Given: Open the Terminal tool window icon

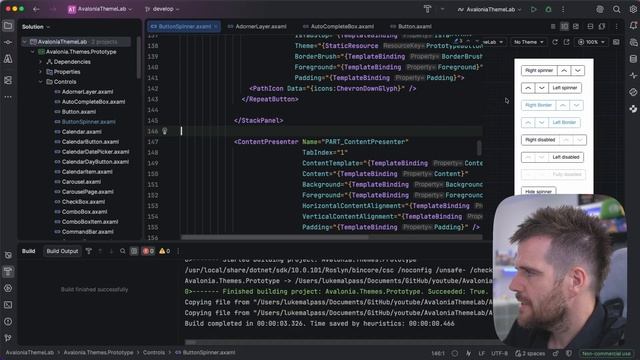Looking at the screenshot, I should 8,305.
